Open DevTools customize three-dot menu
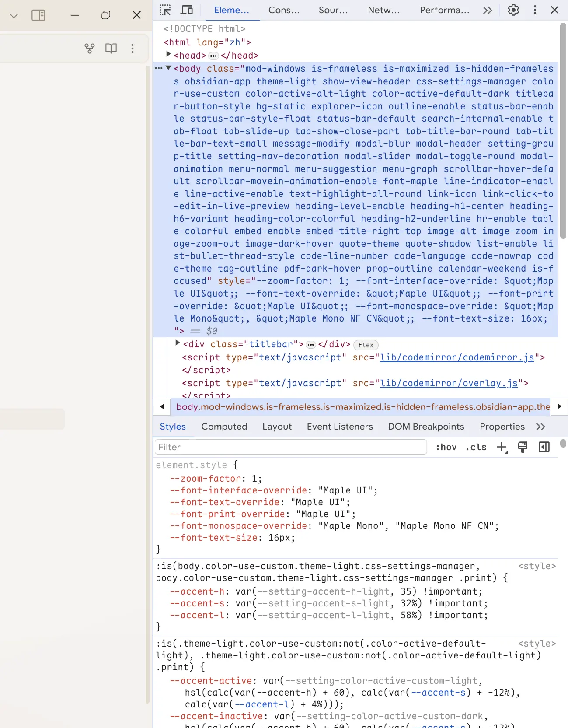This screenshot has height=728, width=568. click(x=535, y=10)
